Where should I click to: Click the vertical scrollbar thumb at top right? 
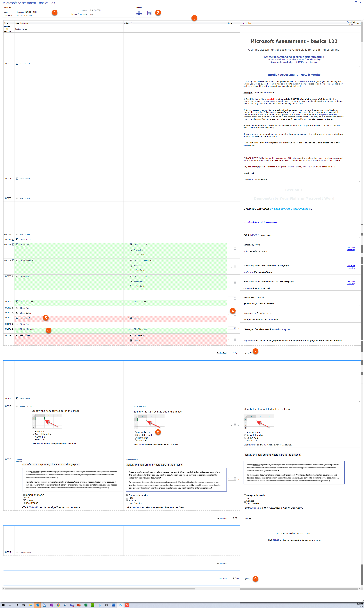click(x=362, y=32)
